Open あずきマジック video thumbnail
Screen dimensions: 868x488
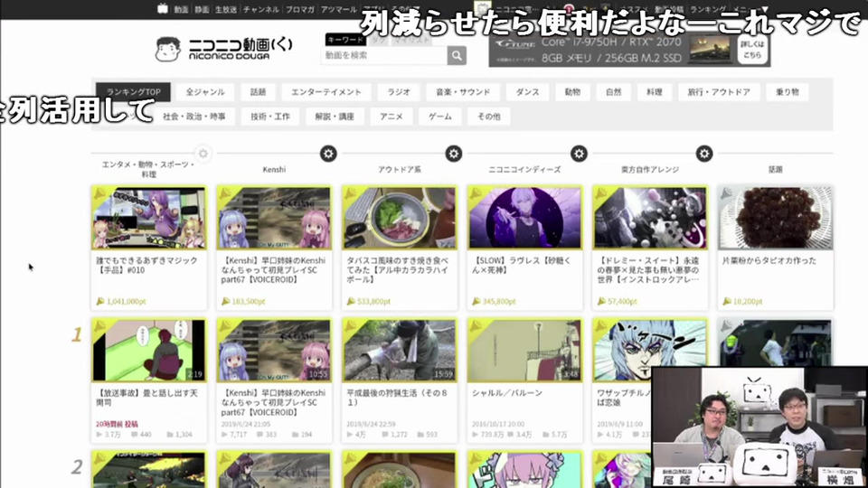149,218
